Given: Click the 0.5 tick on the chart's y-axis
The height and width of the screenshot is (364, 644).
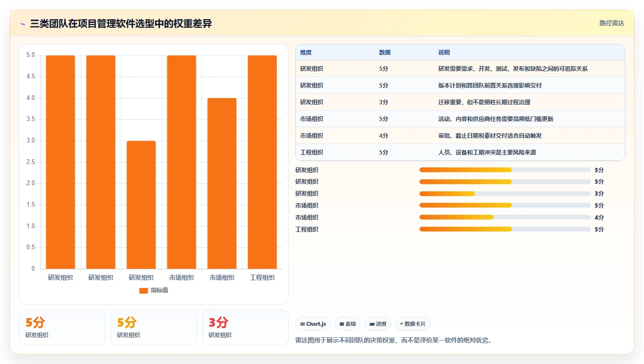Looking at the screenshot, I should point(30,247).
